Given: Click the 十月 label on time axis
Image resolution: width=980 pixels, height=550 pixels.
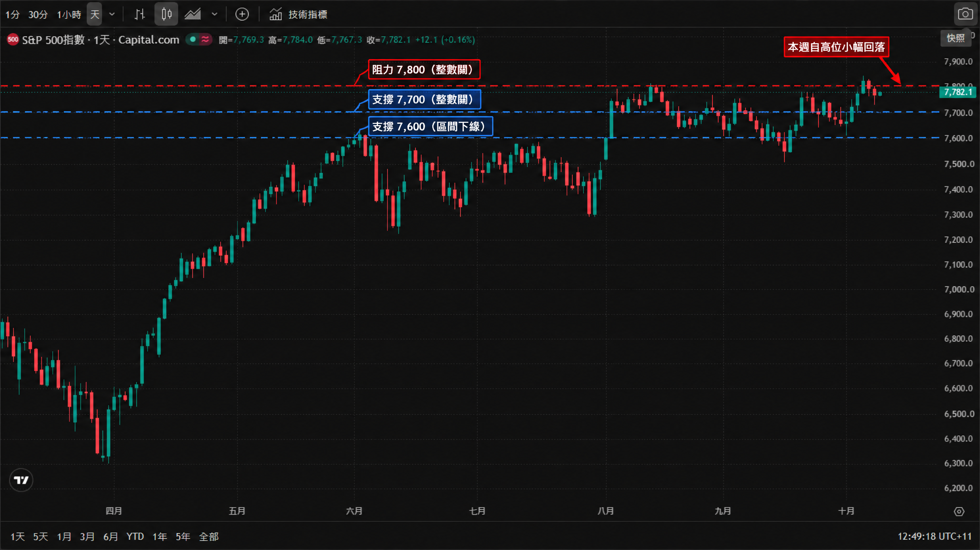Looking at the screenshot, I should tap(846, 511).
